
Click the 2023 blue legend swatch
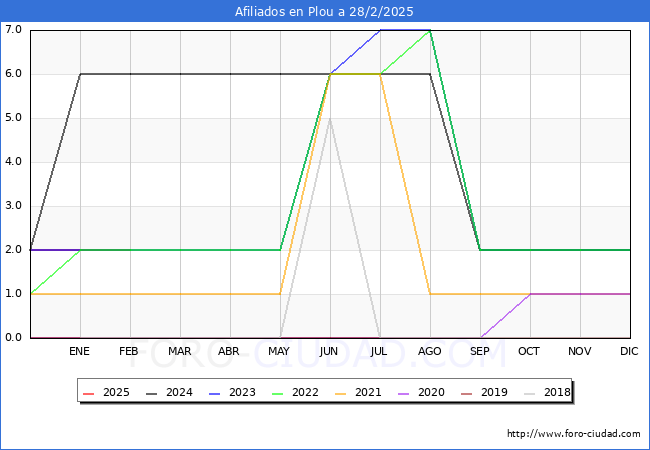click(215, 393)
